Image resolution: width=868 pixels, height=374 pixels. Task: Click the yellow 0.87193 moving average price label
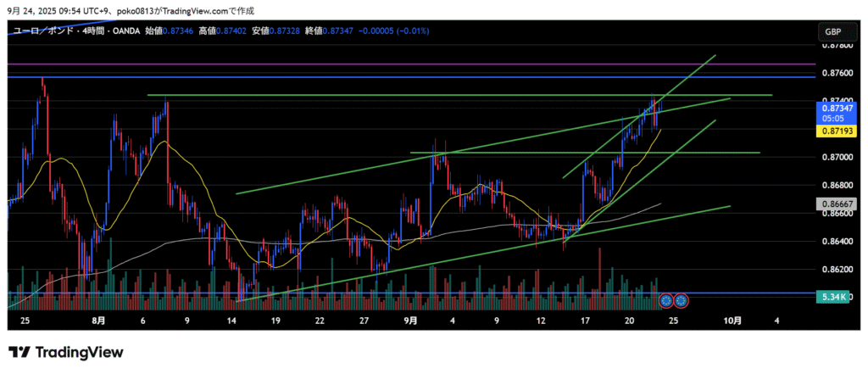(834, 132)
